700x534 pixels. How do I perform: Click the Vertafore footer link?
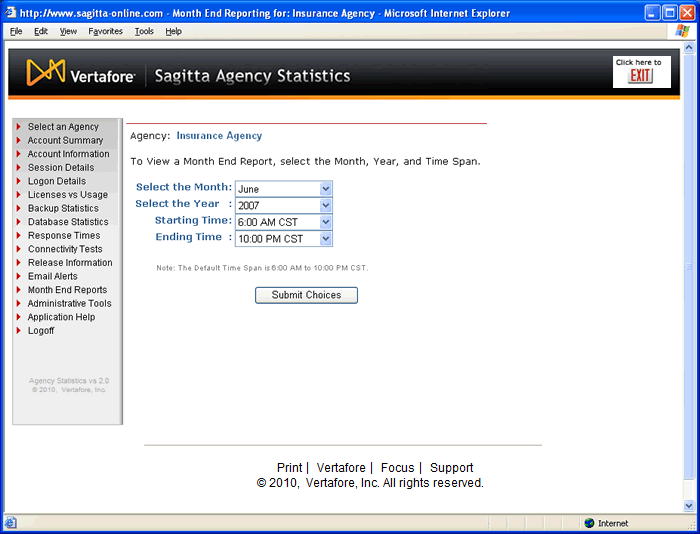pyautogui.click(x=341, y=467)
